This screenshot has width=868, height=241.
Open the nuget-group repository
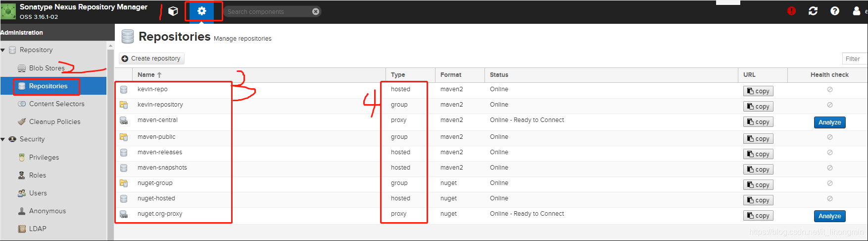[x=491, y=184]
